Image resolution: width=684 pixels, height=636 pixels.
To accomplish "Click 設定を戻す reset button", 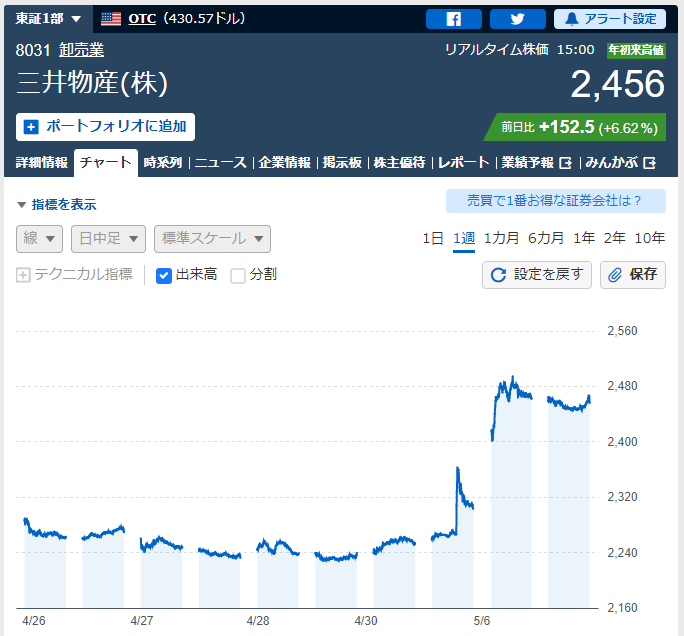I will pos(537,275).
